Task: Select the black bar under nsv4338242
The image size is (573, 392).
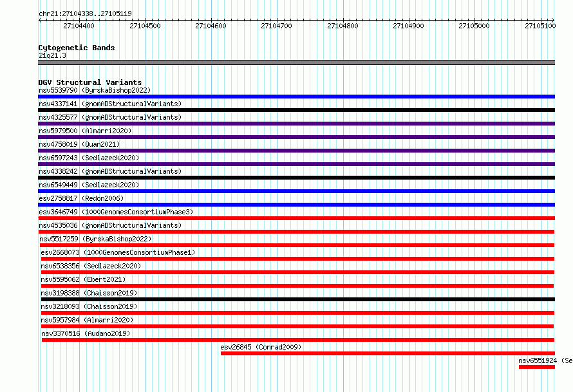Action: [x=296, y=178]
